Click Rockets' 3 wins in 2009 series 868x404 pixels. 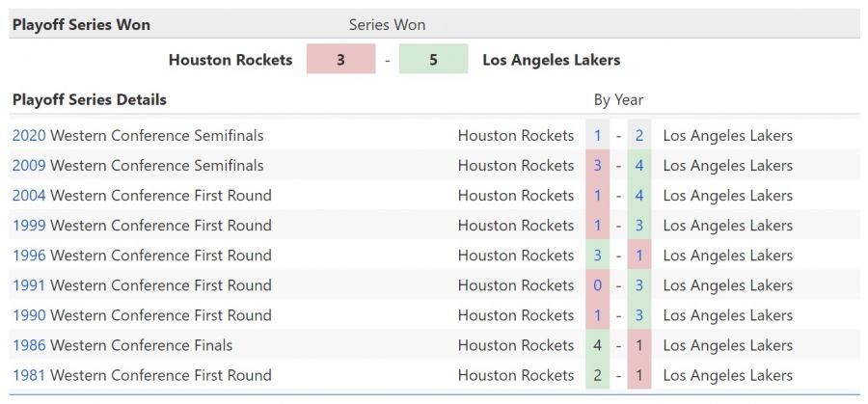pyautogui.click(x=598, y=165)
